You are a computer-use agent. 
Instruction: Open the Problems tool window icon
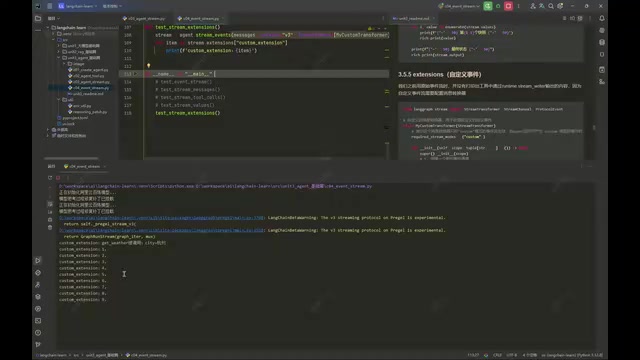click(38, 333)
